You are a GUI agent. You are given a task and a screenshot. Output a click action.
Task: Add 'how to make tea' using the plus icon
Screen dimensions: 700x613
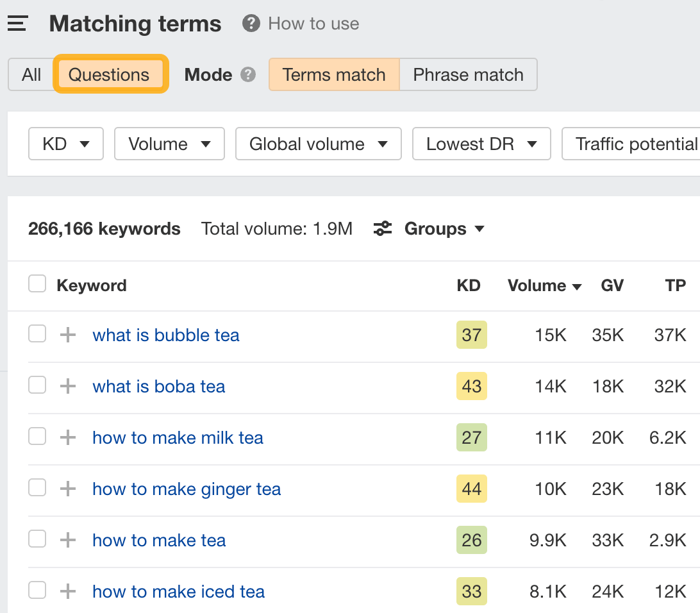click(67, 539)
